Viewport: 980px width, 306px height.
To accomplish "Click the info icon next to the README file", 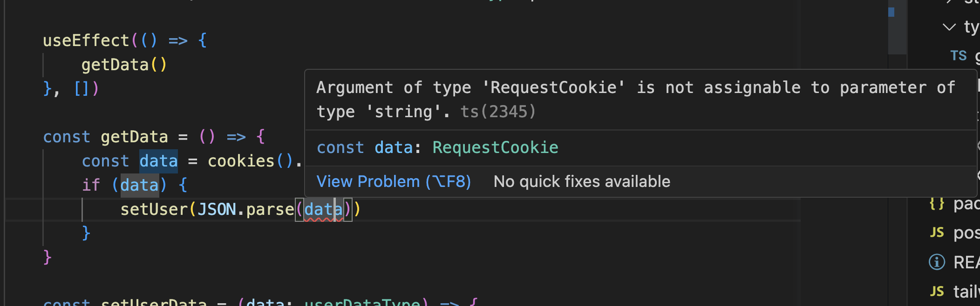I will coord(936,262).
